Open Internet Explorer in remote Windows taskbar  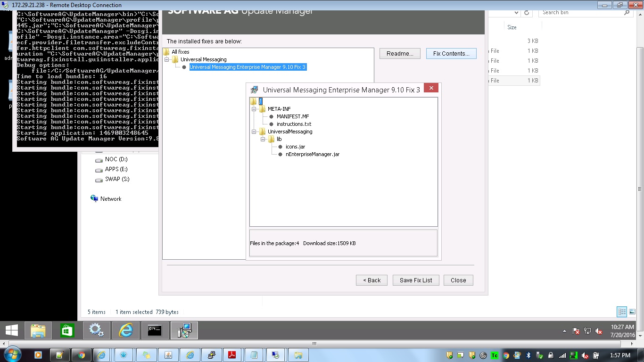125,330
